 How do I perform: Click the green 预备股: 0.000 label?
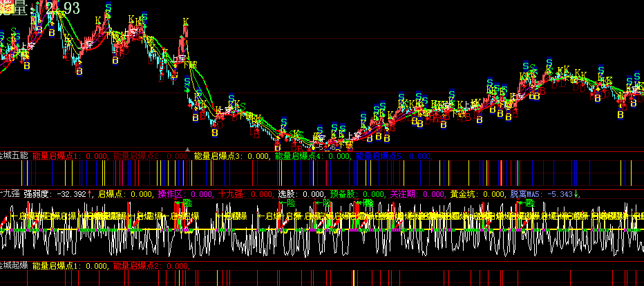click(358, 194)
